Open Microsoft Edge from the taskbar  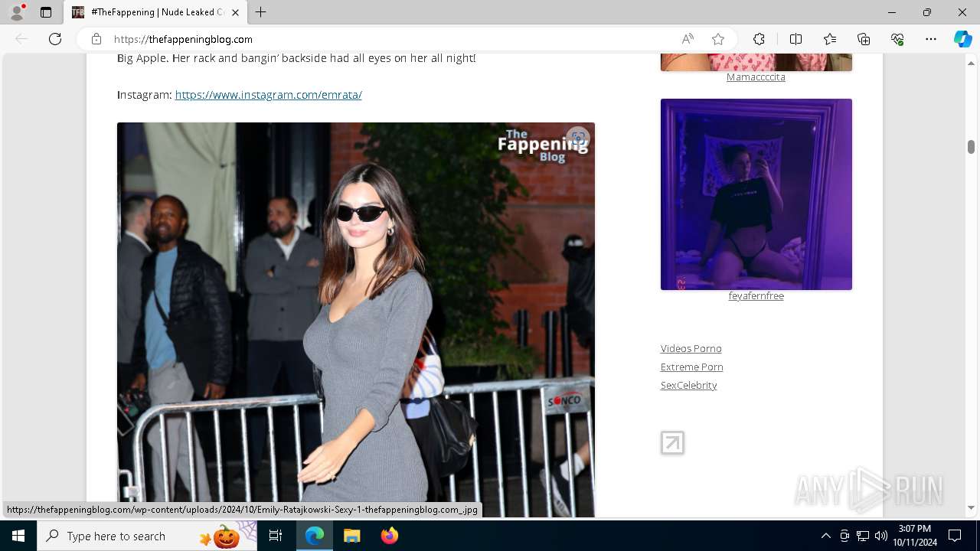[x=315, y=536]
